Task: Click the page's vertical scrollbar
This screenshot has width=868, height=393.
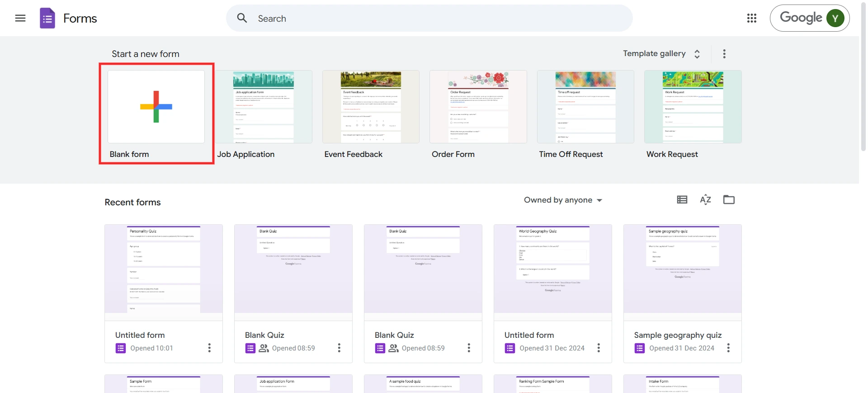Action: 863,77
